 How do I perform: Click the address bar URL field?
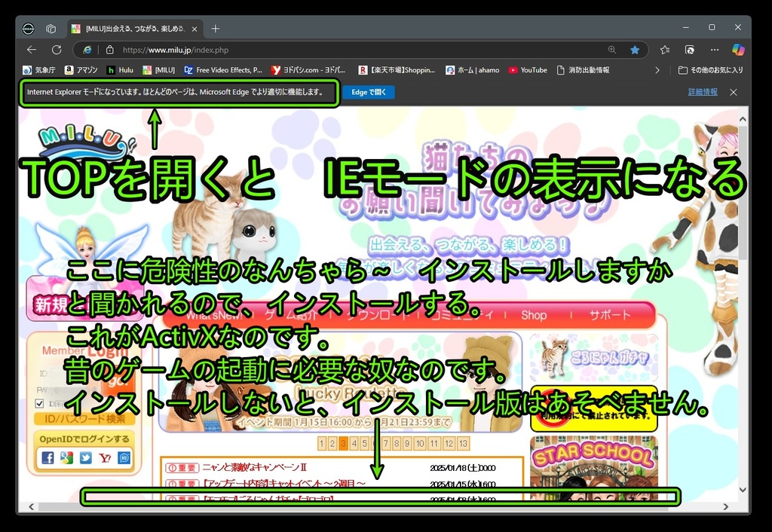pos(360,50)
